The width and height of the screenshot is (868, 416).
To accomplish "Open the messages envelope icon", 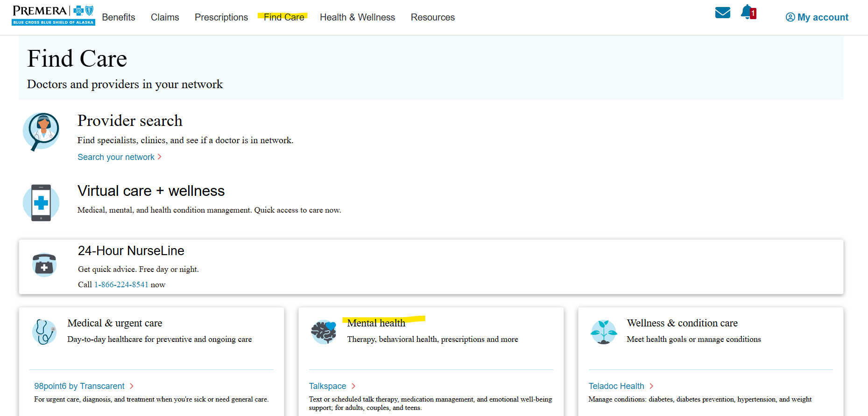I will [722, 13].
